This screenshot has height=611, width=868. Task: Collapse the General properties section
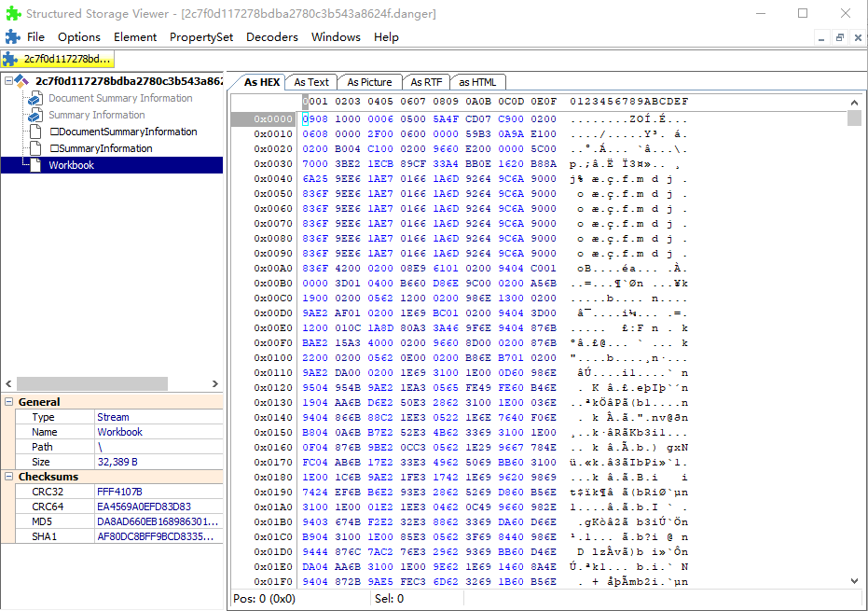click(x=8, y=402)
